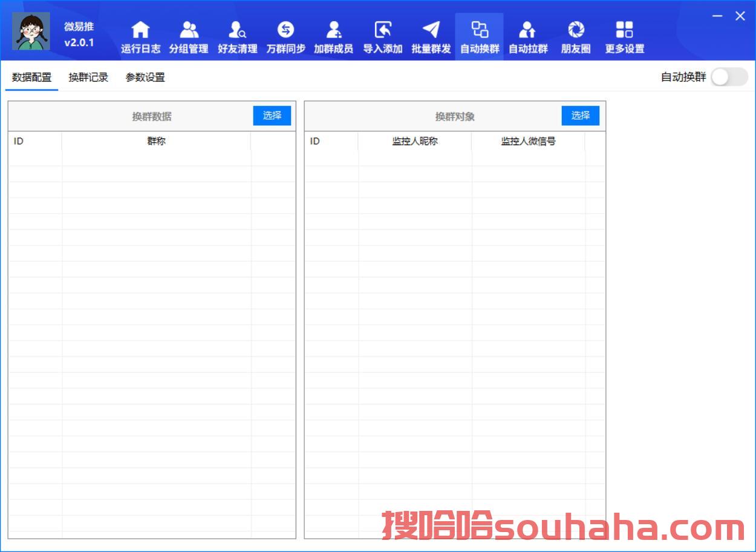Enable the 自动换群 toggle switch
The width and height of the screenshot is (756, 552).
(x=729, y=77)
